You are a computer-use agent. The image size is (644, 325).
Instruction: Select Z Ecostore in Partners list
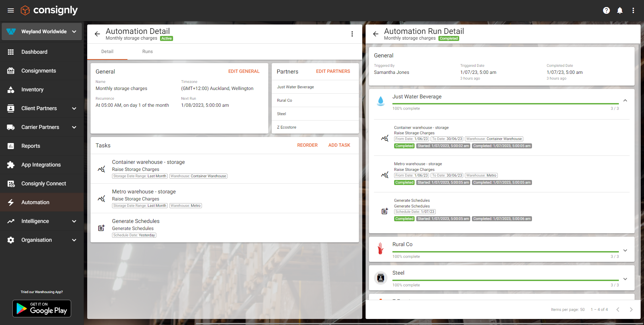(286, 127)
